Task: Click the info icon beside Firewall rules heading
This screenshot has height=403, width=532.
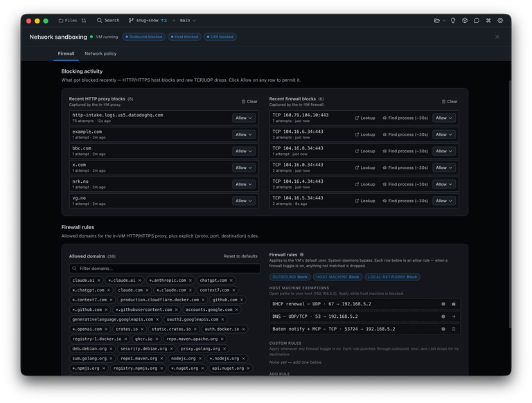Action: click(301, 255)
